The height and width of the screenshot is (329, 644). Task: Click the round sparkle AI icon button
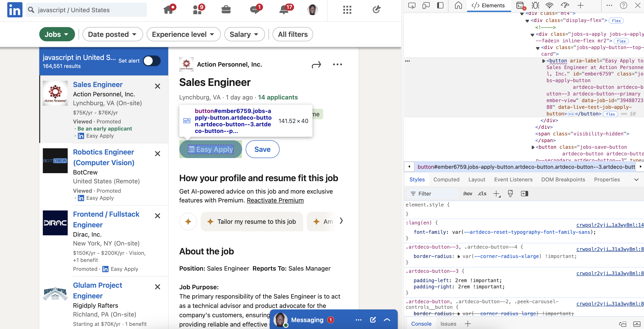(188, 221)
